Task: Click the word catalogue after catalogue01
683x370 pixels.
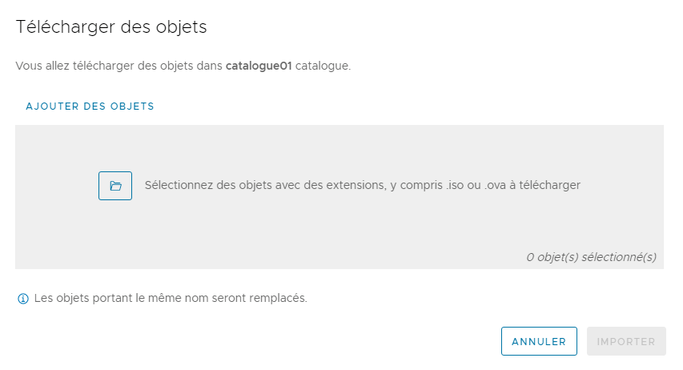Action: [x=323, y=66]
